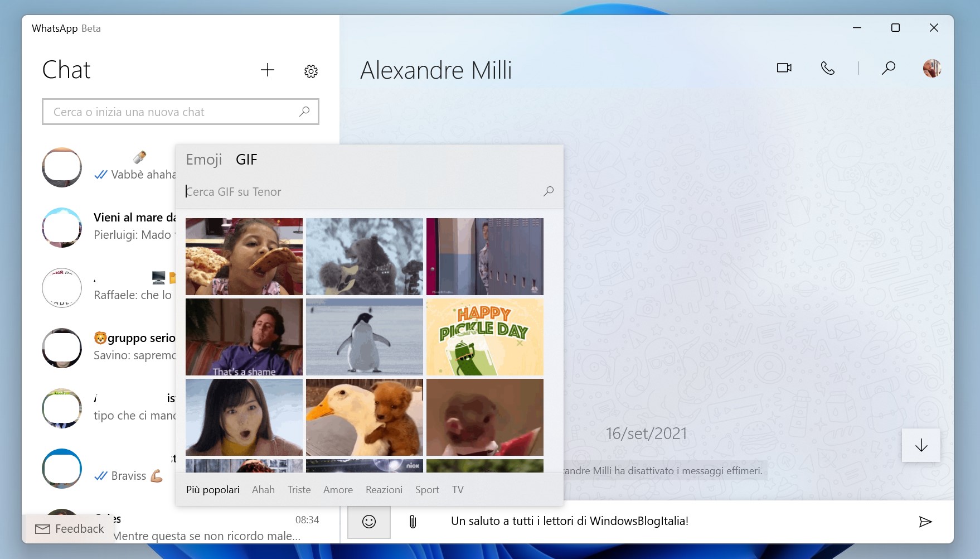Click the 16/set/2021 date label
The image size is (980, 559).
point(647,433)
